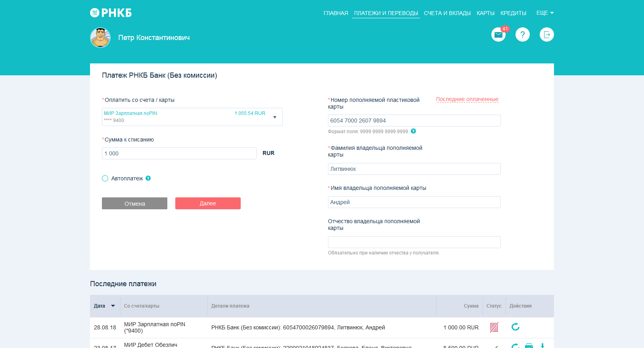Focus the card number field 6054 7000 2607 9894

414,120
